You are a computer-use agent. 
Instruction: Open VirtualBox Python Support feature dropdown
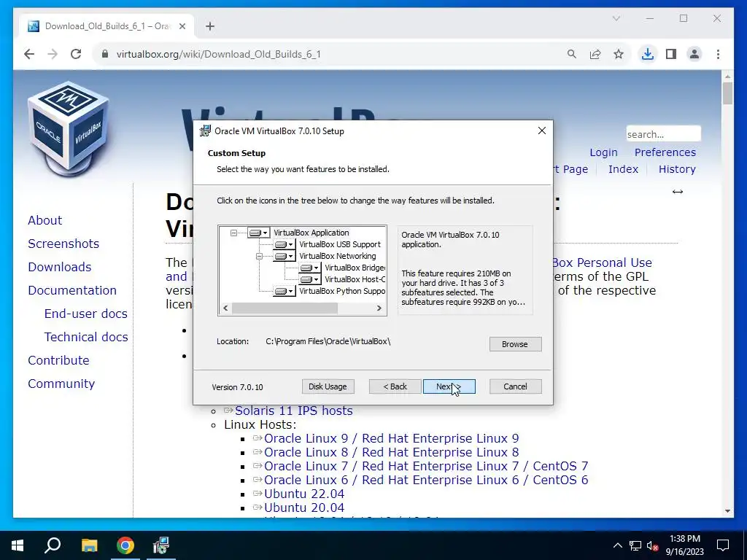(284, 291)
